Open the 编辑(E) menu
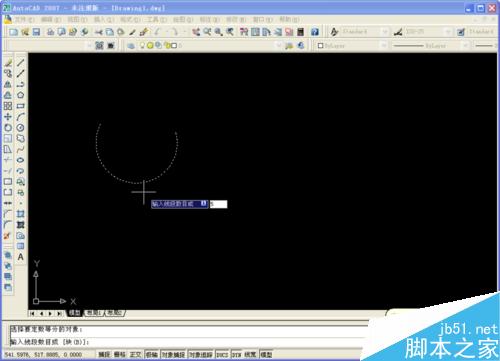This screenshot has width=500, height=361. coord(51,20)
